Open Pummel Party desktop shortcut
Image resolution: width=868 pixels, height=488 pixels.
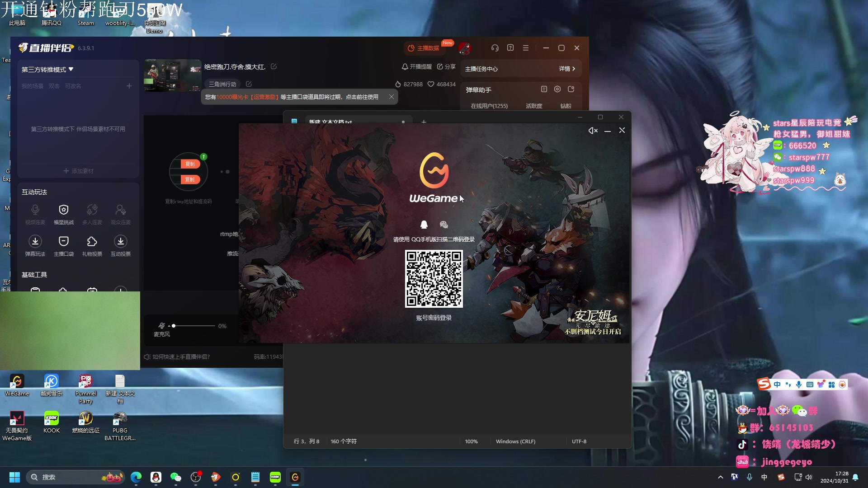pyautogui.click(x=85, y=389)
